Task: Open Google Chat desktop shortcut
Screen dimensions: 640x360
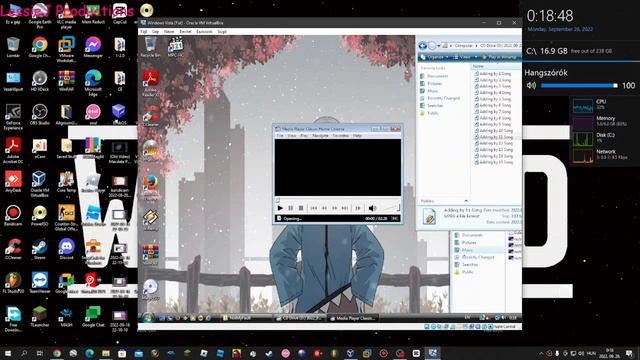Action: click(x=93, y=316)
